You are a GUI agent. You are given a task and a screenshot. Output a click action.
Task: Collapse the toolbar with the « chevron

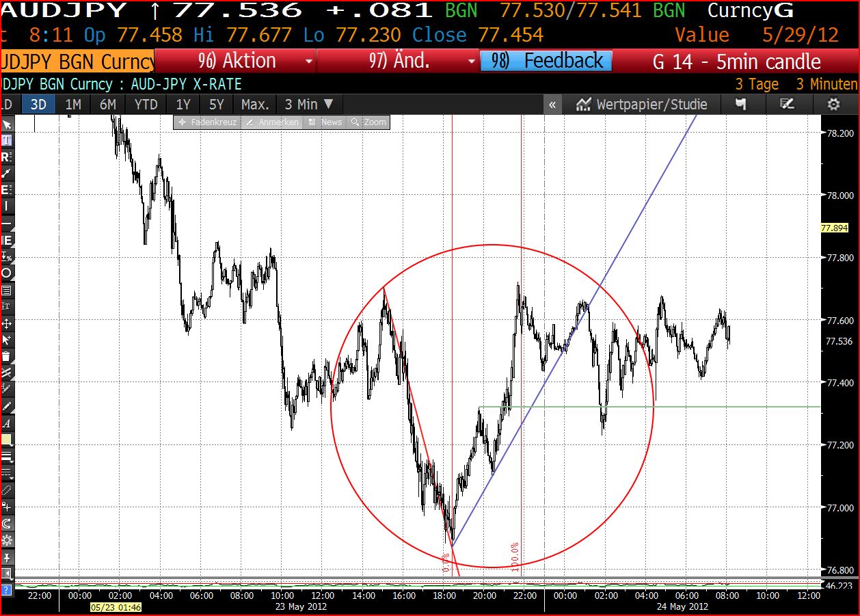[x=552, y=104]
